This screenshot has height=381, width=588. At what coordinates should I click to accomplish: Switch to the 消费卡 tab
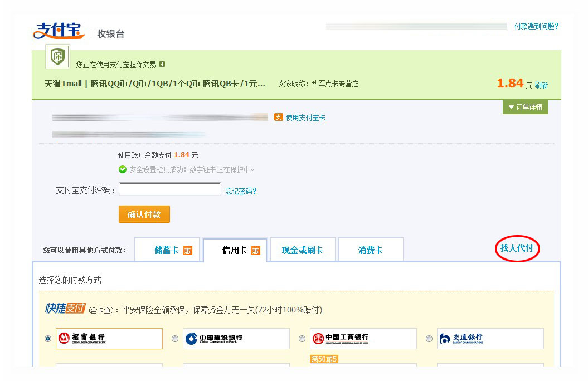tap(371, 250)
